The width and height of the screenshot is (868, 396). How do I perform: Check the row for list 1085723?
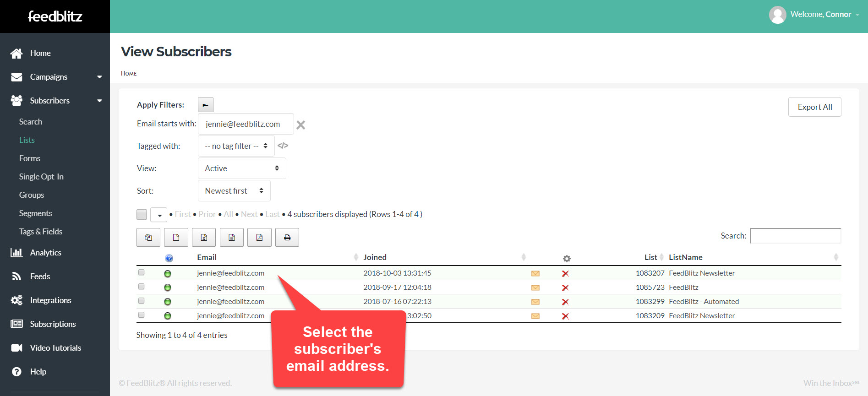pos(142,287)
